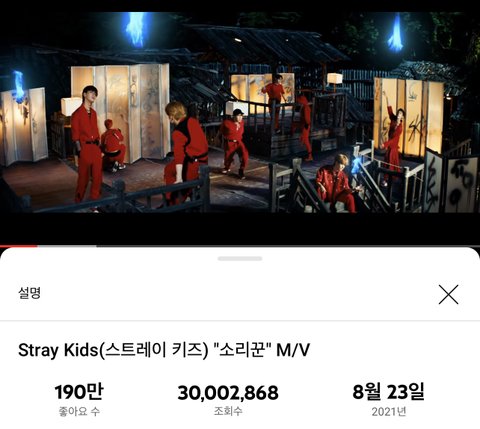Click the 좋아요 수 label
Screen dimensions: 480x429
(x=79, y=412)
